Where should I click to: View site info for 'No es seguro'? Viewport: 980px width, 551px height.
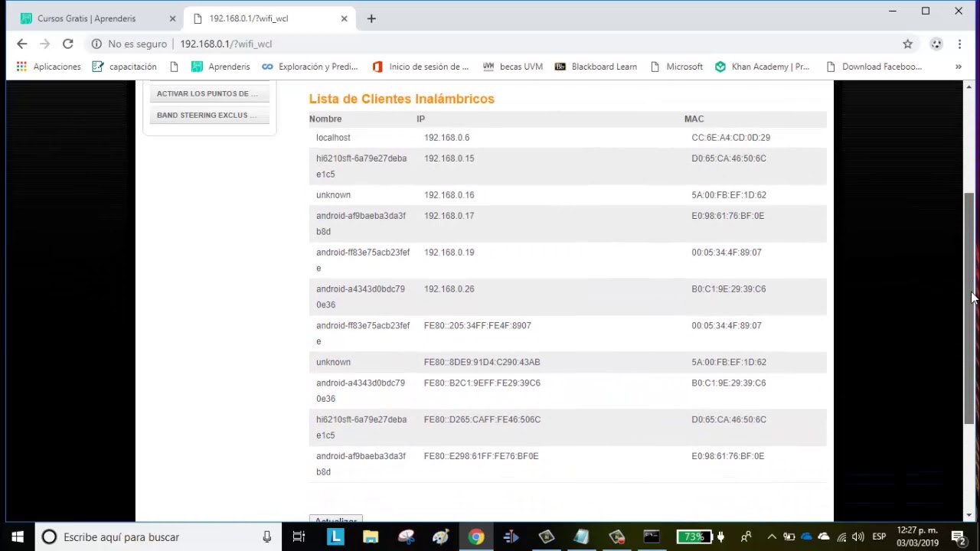tap(128, 44)
